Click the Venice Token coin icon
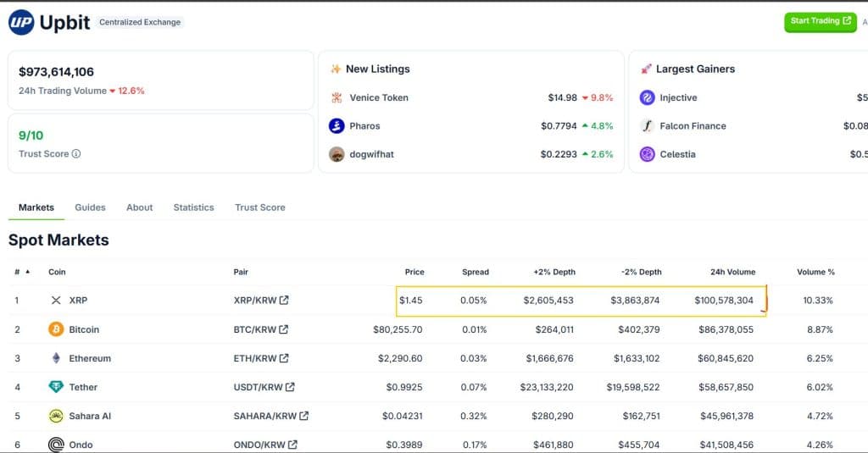The width and height of the screenshot is (868, 453). [337, 98]
